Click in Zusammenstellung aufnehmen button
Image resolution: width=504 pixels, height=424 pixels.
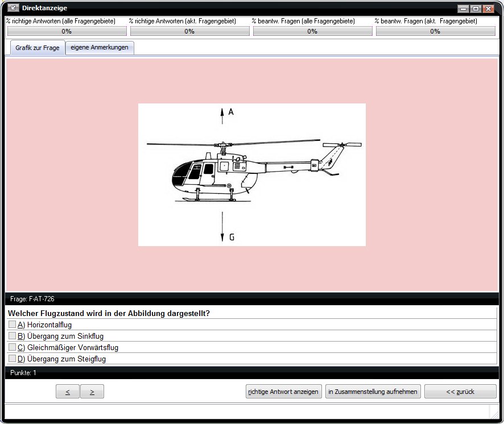373,391
